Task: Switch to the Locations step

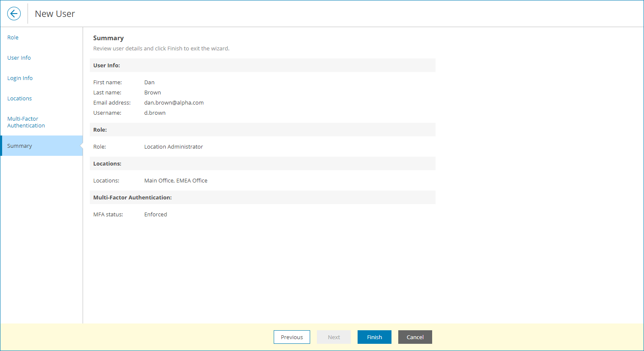Action: point(19,99)
